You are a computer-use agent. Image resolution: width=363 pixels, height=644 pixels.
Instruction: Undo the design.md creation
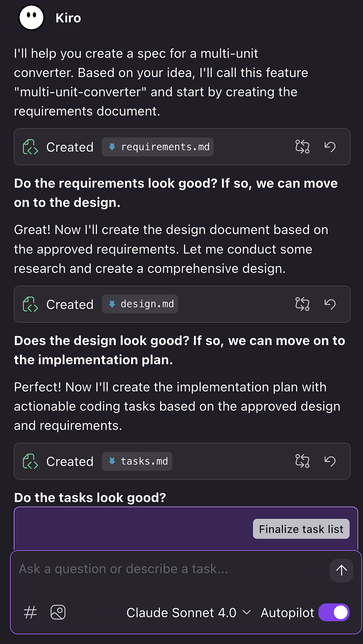click(x=330, y=304)
